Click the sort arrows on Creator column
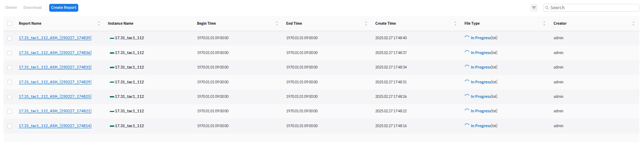The image size is (644, 142). click(633, 24)
